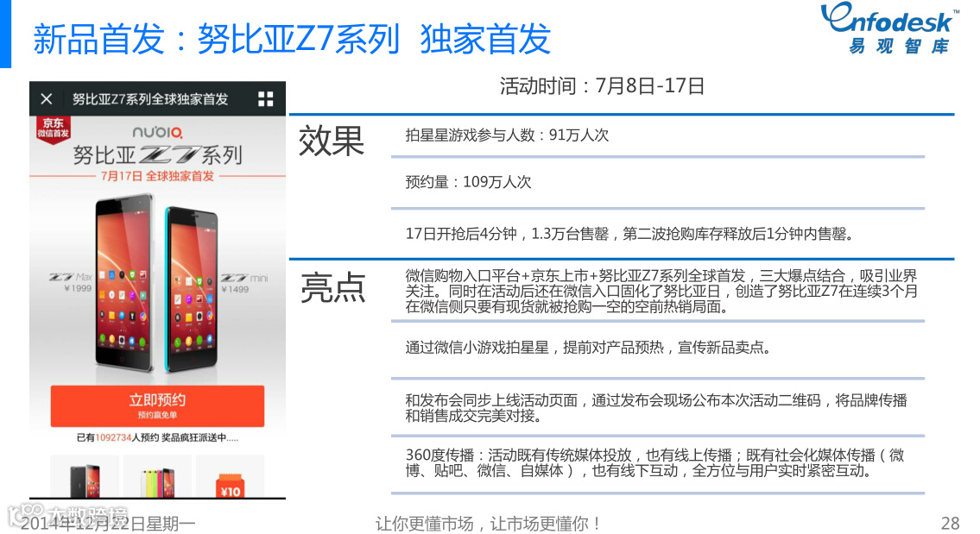Open the ¥10 coupon thumbnail
The image size is (980, 534).
coord(230,477)
